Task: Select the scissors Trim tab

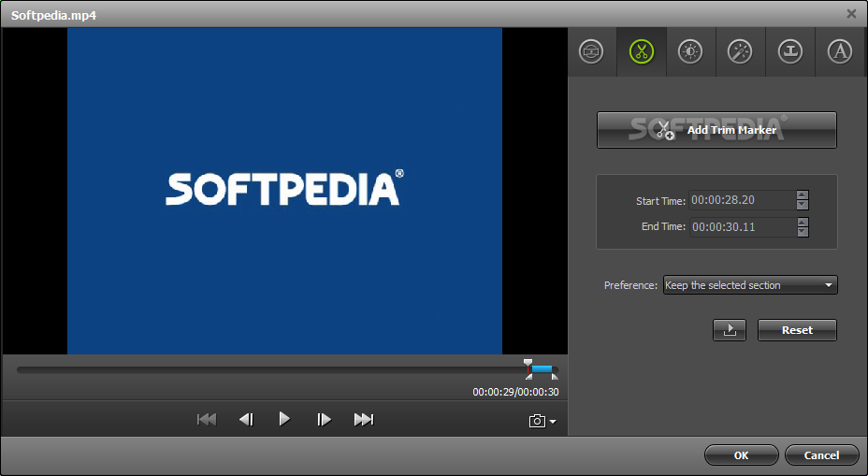Action: (641, 52)
